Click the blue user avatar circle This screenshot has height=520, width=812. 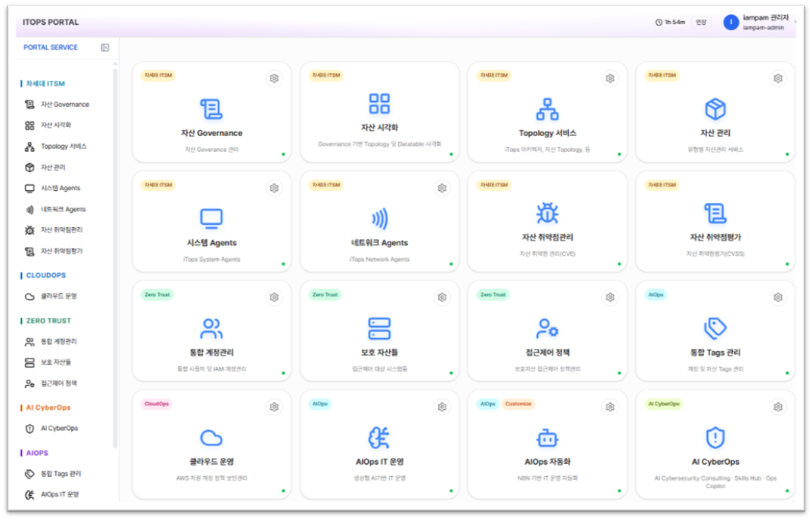point(730,22)
